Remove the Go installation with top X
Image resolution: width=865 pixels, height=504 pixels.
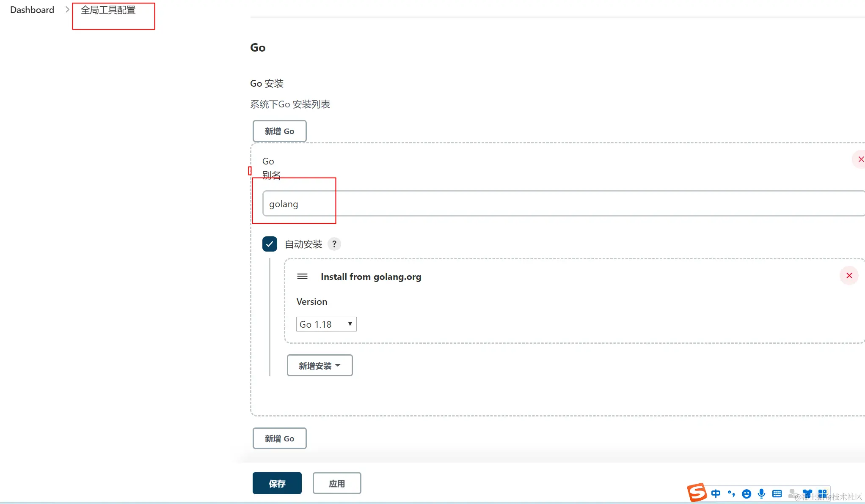(x=860, y=159)
